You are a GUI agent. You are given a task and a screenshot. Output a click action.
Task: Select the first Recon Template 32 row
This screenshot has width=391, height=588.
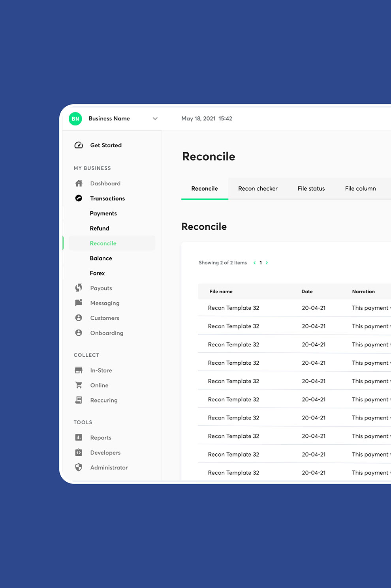click(233, 308)
